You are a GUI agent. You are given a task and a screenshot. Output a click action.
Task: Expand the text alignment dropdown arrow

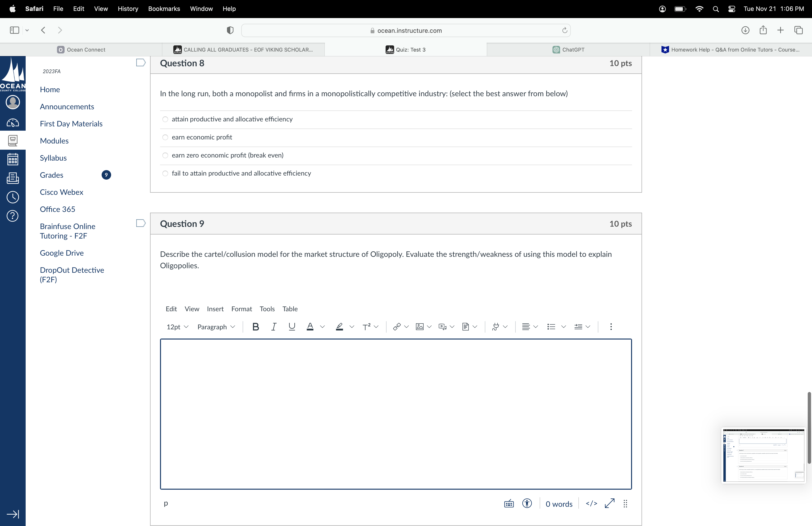(536, 327)
